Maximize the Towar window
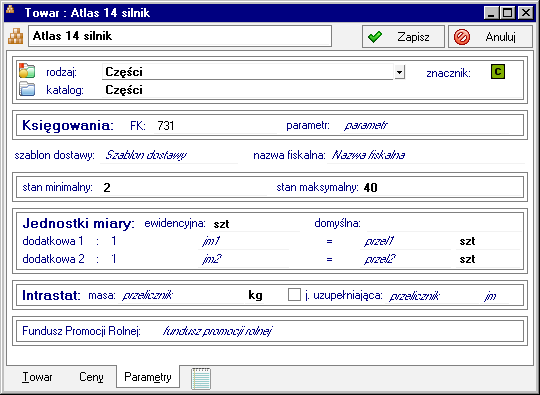540x395 pixels. pos(508,13)
